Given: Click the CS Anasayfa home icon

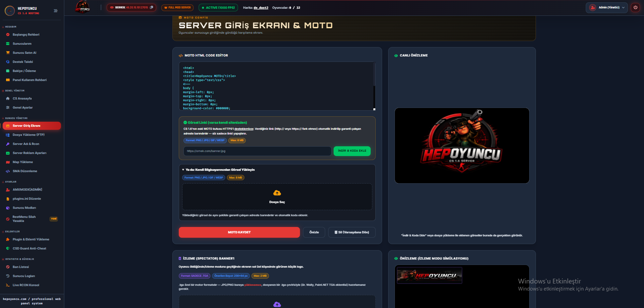Looking at the screenshot, I should 8,99.
